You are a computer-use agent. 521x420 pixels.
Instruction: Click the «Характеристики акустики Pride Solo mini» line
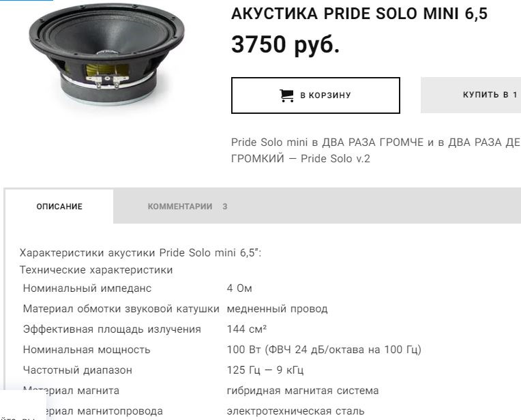[x=140, y=253]
